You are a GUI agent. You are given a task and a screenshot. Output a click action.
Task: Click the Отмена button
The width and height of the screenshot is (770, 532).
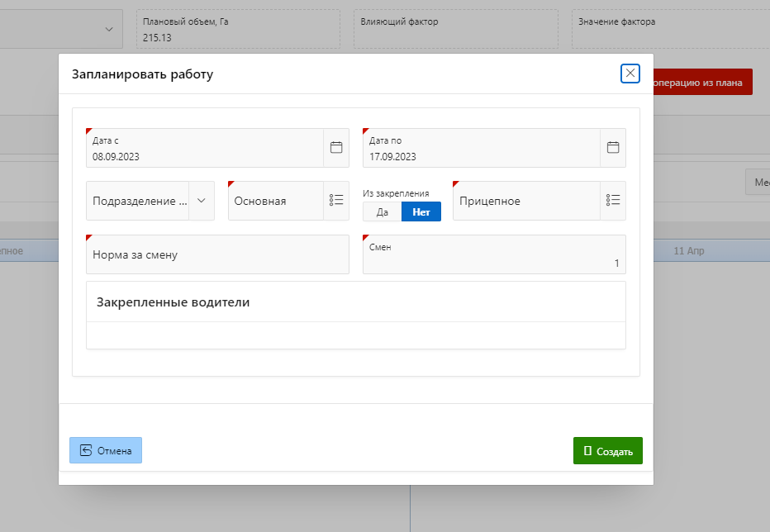(106, 450)
